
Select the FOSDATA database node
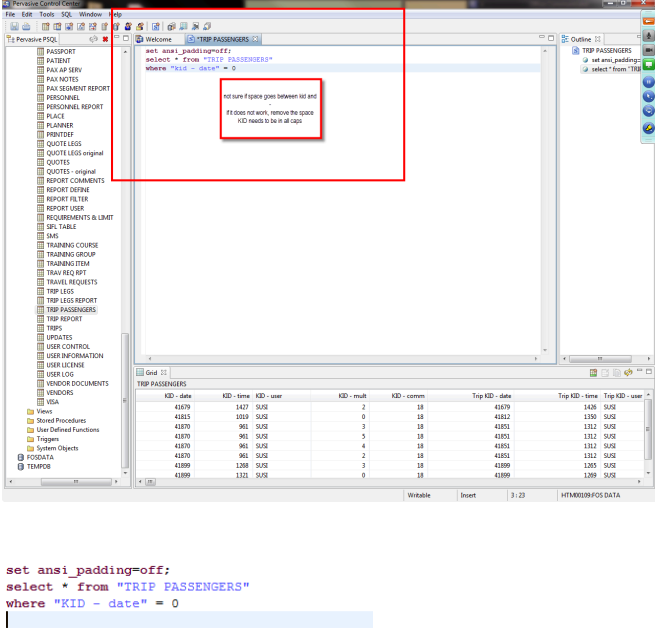(x=40, y=457)
